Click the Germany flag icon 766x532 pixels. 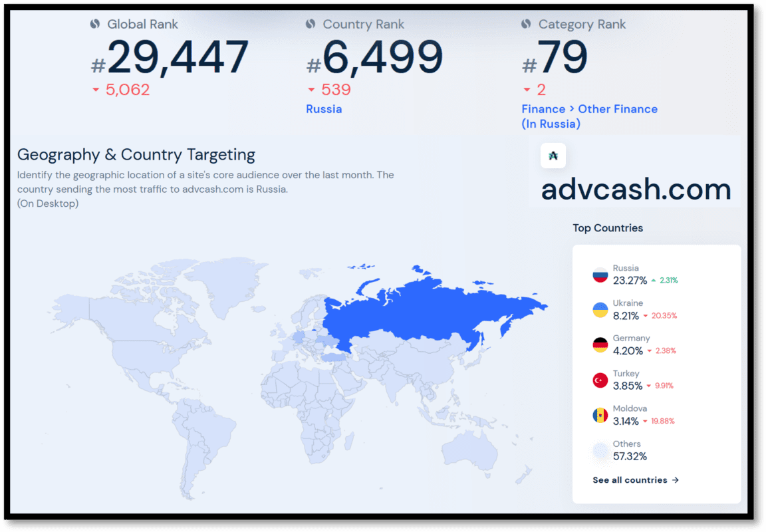pos(600,345)
